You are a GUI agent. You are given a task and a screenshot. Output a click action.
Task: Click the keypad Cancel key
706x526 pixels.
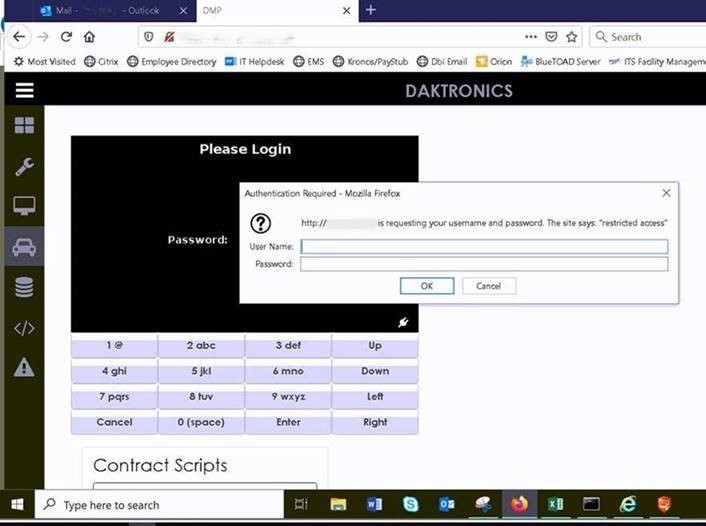point(114,422)
